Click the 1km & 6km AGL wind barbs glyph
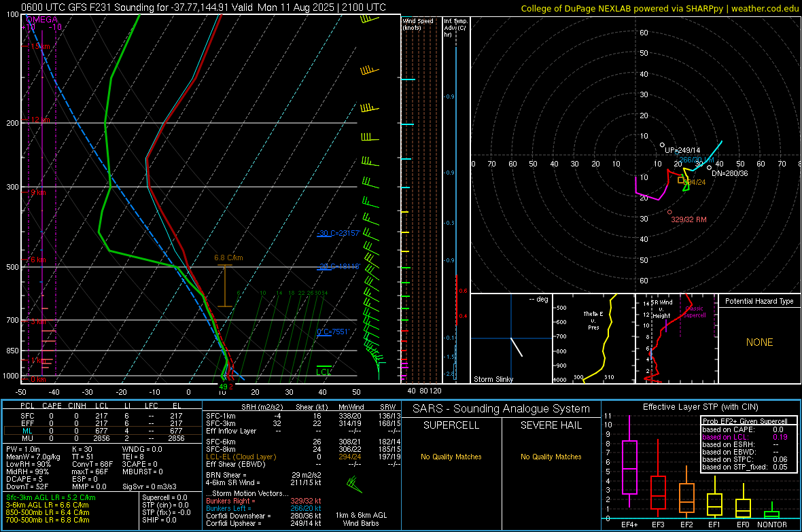This screenshot has width=802, height=532. pyautogui.click(x=353, y=484)
